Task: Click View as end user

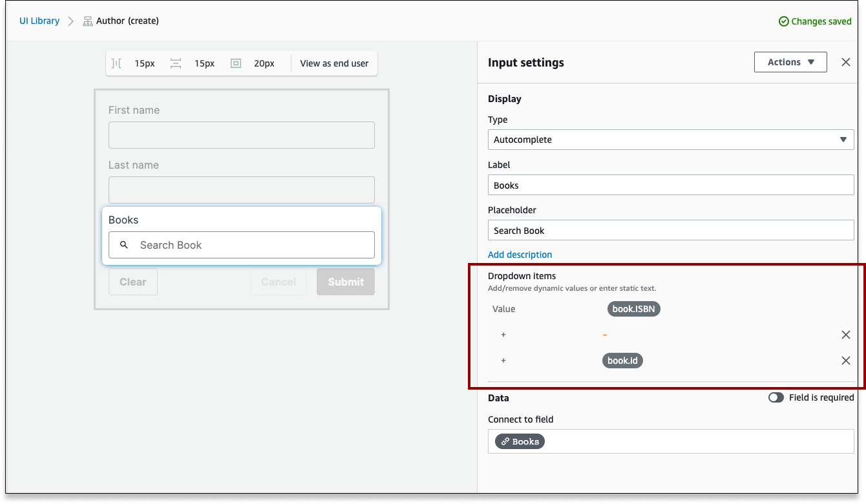Action: 334,63
